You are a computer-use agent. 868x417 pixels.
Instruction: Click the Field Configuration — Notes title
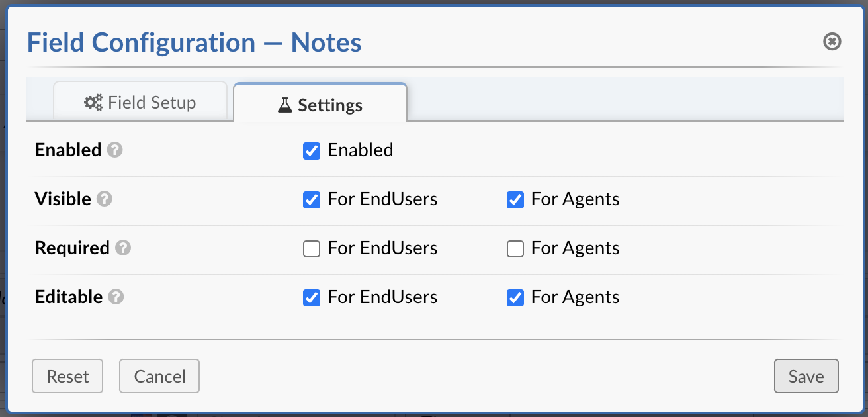[x=194, y=43]
